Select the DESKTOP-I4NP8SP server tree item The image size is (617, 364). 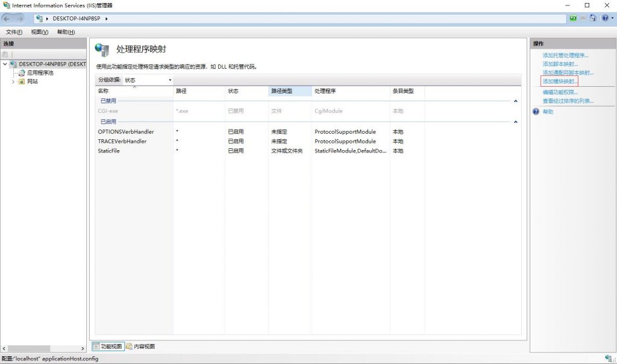click(52, 64)
